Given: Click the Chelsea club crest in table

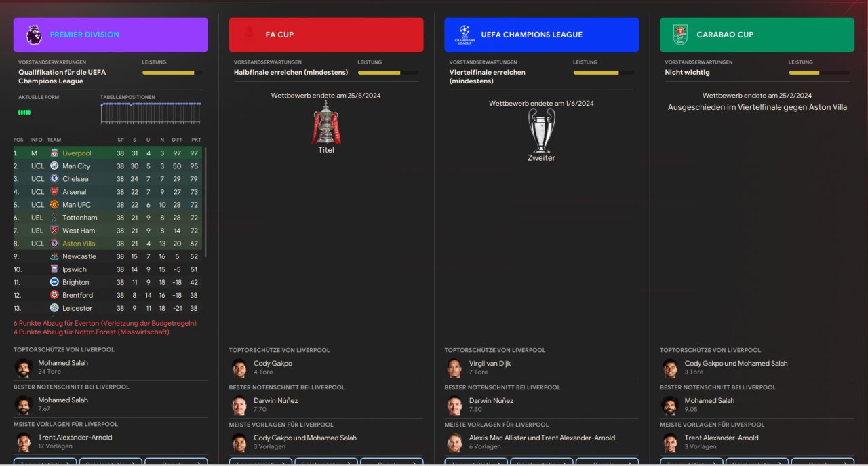Looking at the screenshot, I should tap(54, 179).
